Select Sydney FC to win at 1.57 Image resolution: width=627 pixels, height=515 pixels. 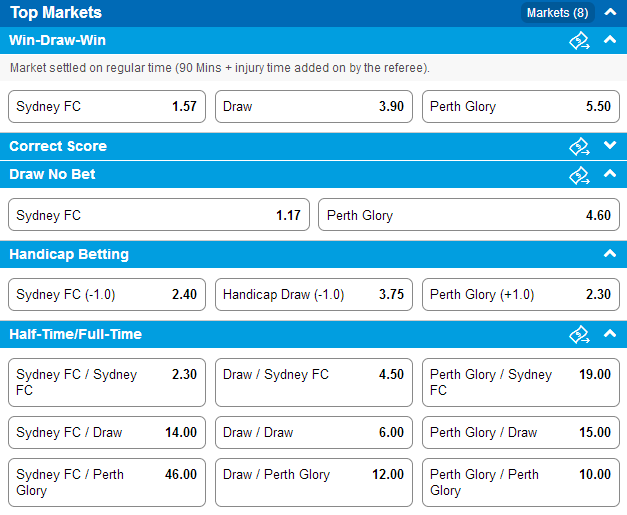click(107, 106)
